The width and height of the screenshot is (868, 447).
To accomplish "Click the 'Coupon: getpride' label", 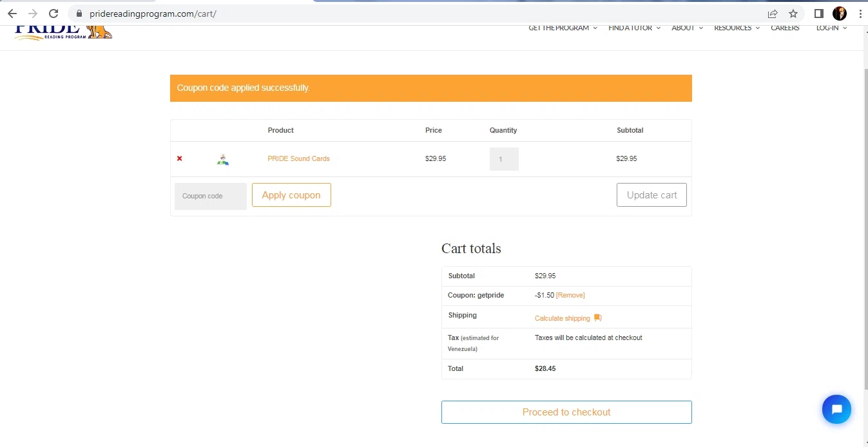I will (x=476, y=295).
